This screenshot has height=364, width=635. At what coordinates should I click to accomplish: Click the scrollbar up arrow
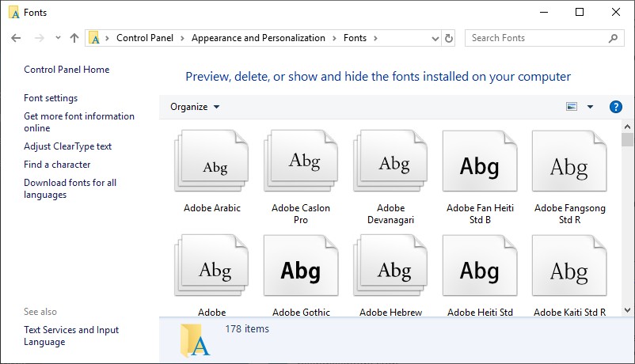[x=627, y=127]
